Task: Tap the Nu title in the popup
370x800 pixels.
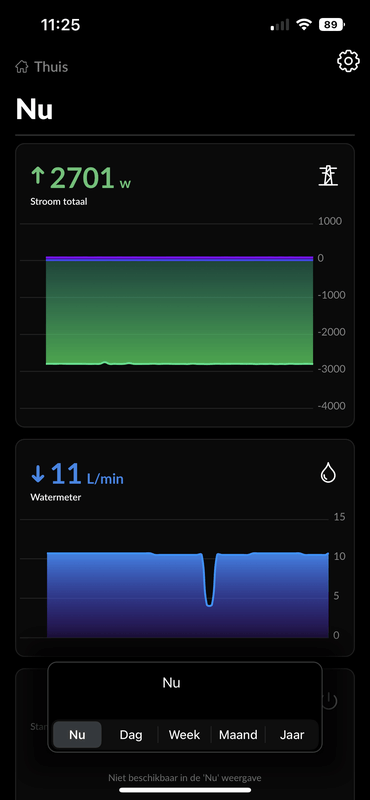Action: [171, 683]
